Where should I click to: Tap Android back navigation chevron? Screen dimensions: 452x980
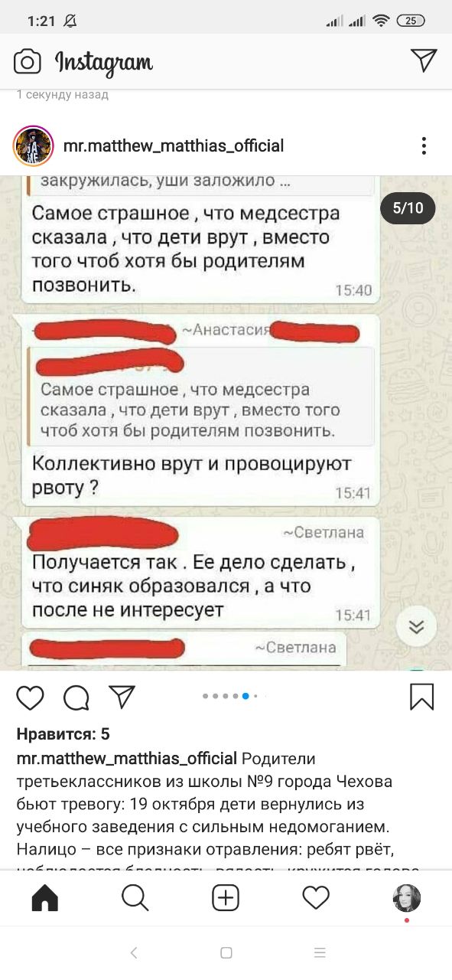[134, 953]
